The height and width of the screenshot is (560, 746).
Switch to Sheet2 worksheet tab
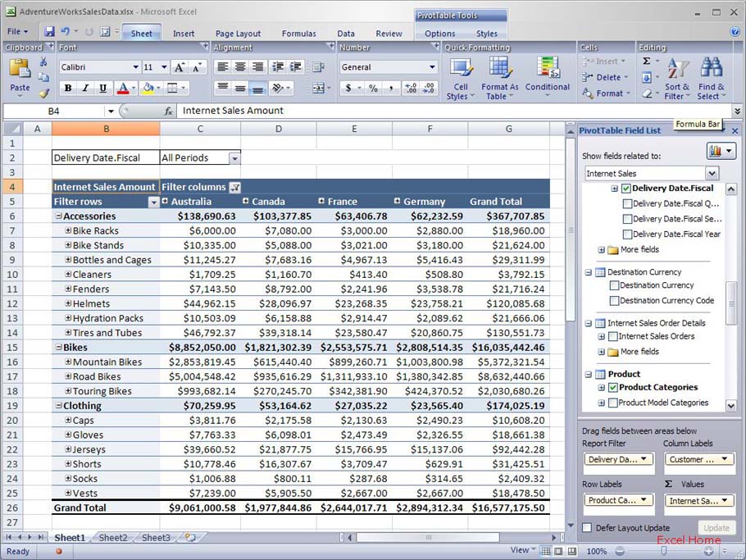pyautogui.click(x=113, y=538)
